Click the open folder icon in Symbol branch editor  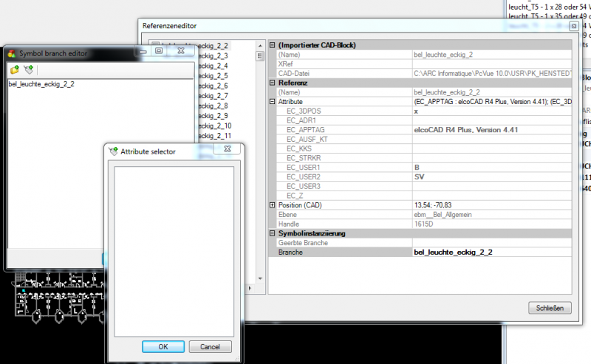[15, 69]
